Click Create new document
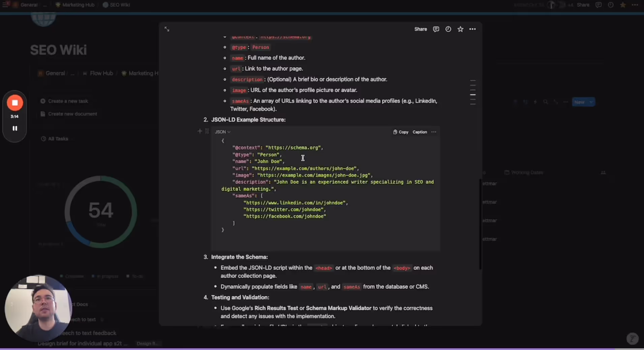 coord(69,114)
